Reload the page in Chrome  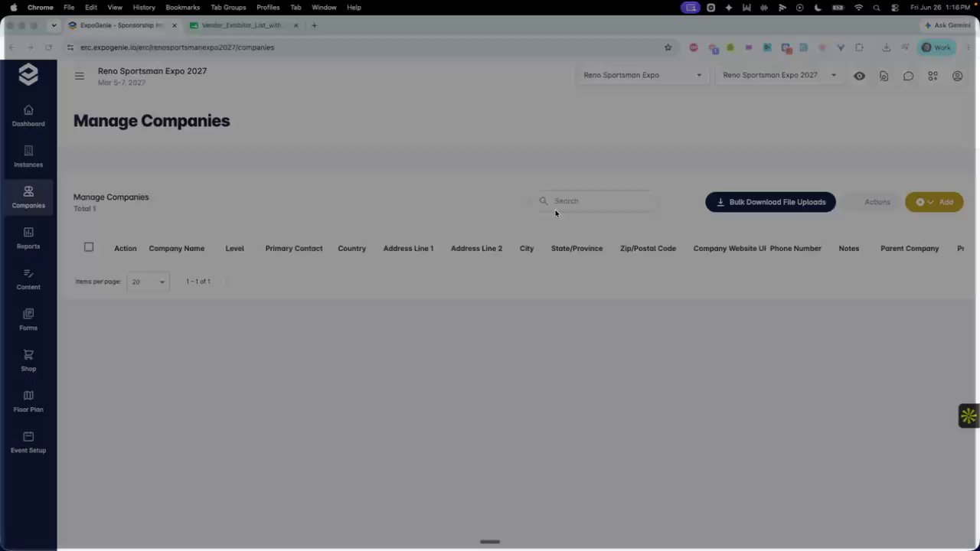pyautogui.click(x=48, y=47)
